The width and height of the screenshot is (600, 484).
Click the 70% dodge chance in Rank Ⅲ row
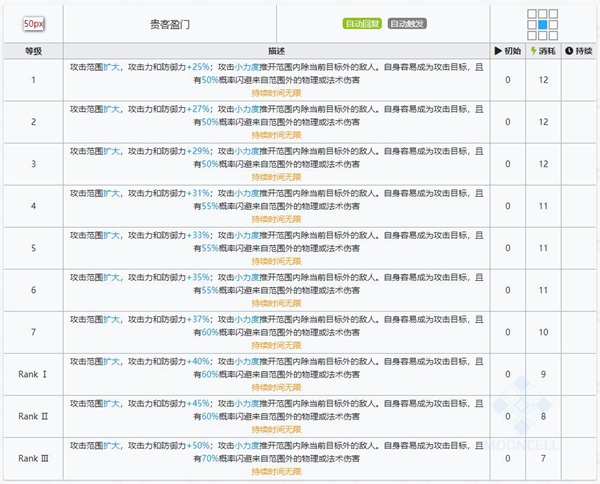(x=210, y=458)
